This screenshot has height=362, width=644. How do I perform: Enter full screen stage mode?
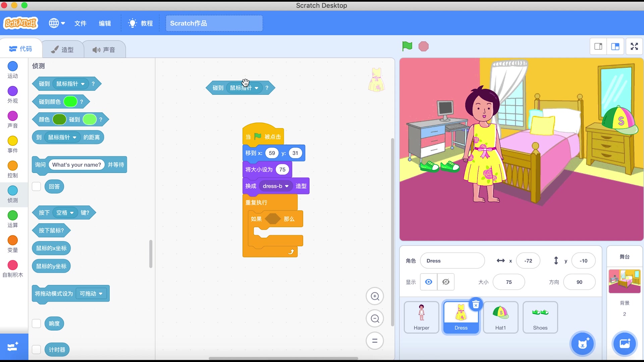634,46
